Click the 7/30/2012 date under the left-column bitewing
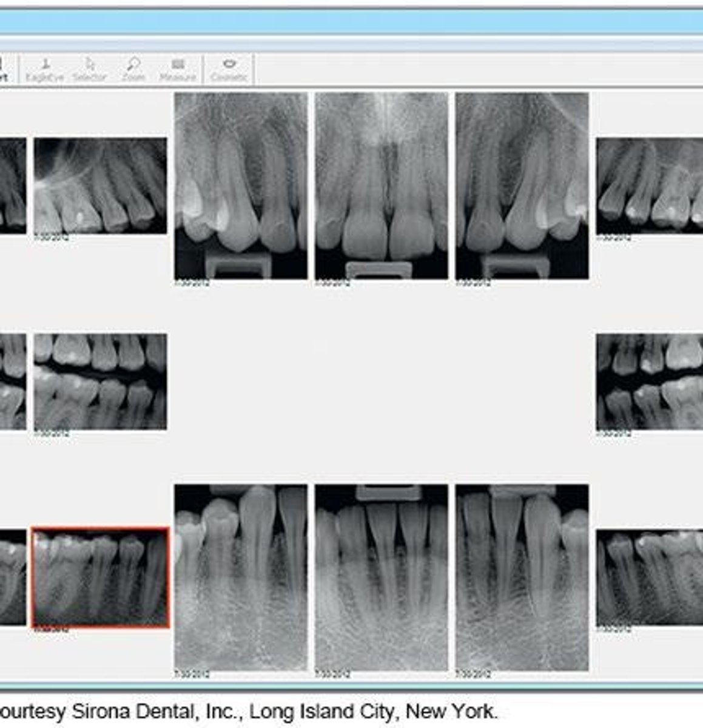Viewport: 703px width, 728px height. 51,434
